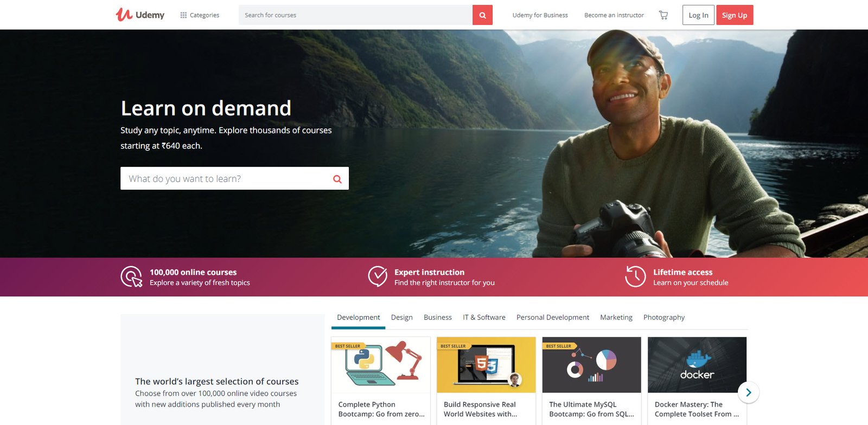868x425 pixels.
Task: Open the Docker Mastery course thumbnail
Action: pyautogui.click(x=697, y=365)
